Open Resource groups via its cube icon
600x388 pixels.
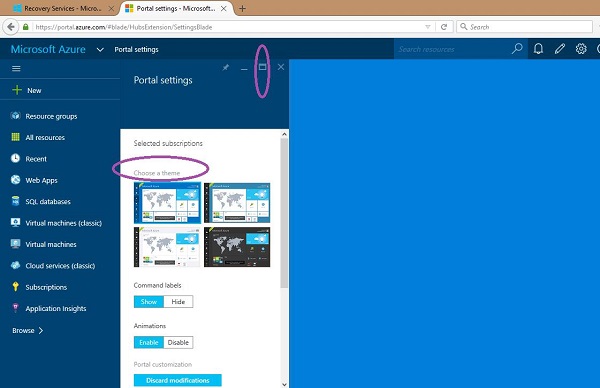15,116
